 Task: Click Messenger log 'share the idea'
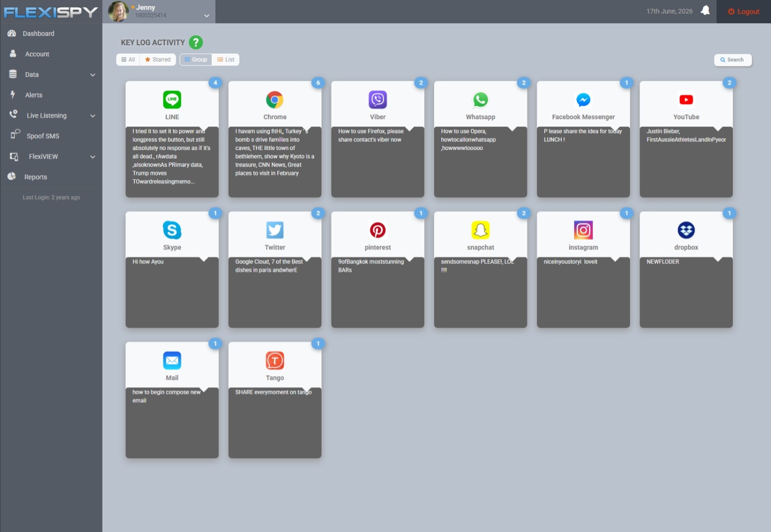pos(582,135)
